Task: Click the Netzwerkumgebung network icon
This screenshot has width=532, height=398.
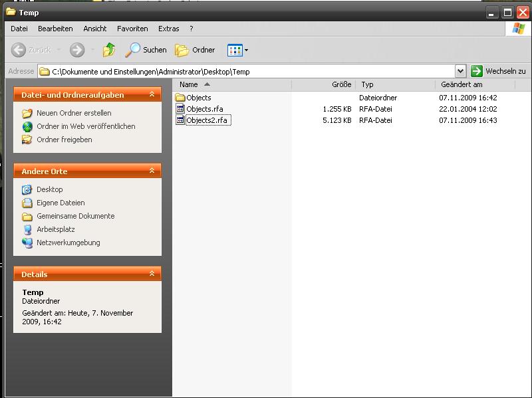Action: (27, 243)
